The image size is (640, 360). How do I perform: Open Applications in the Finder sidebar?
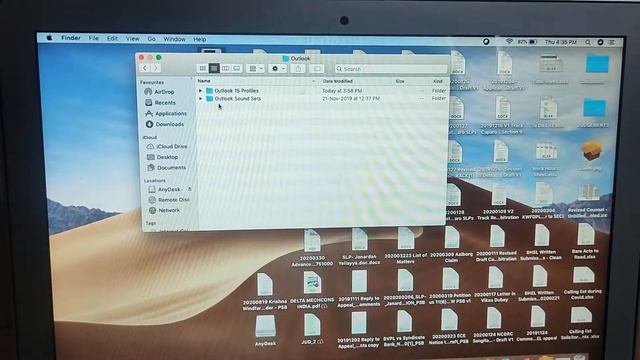click(x=166, y=113)
